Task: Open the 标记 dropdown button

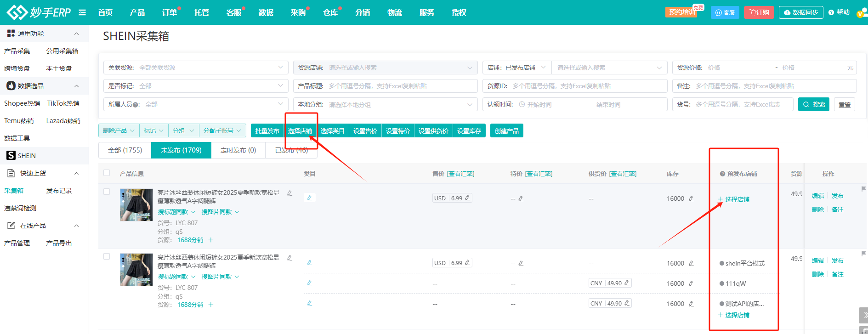Action: click(x=153, y=130)
